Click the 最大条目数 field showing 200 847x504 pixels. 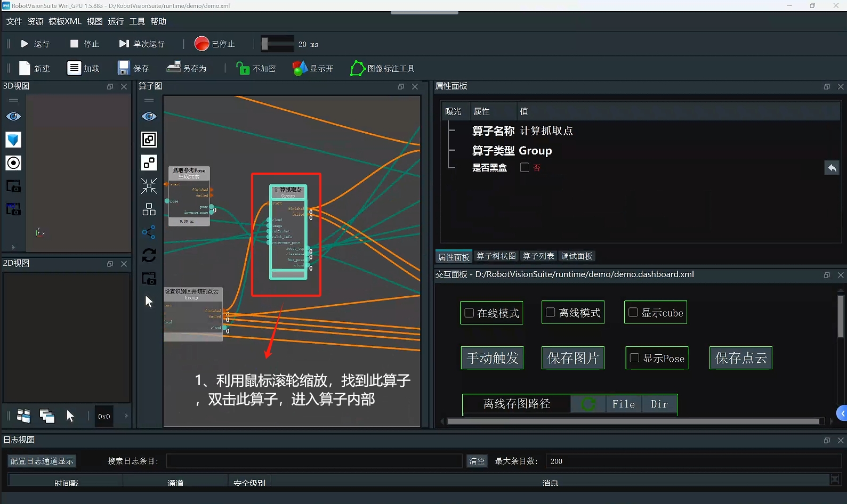(x=694, y=461)
